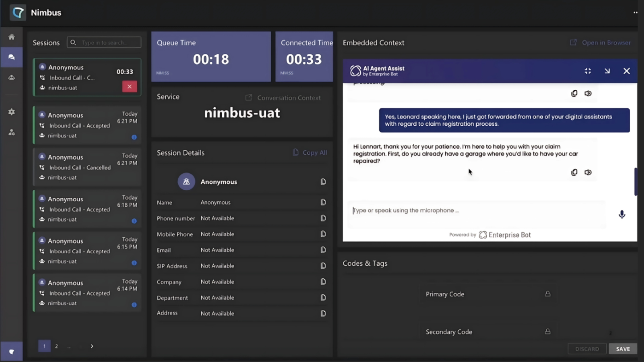Click next page arrow in sessions pagination
Screen dimensions: 644x362
[x=92, y=346]
